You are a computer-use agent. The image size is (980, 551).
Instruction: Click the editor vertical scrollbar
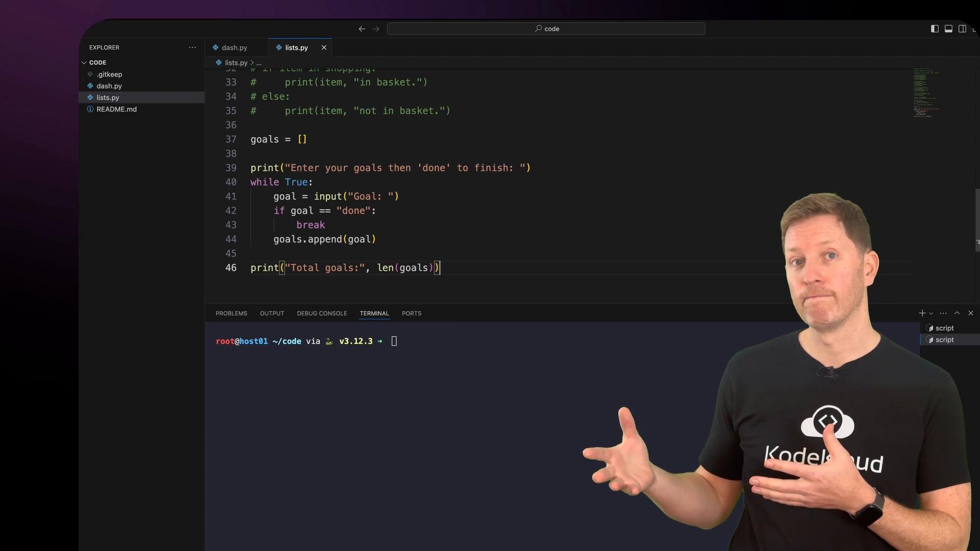pos(977,219)
